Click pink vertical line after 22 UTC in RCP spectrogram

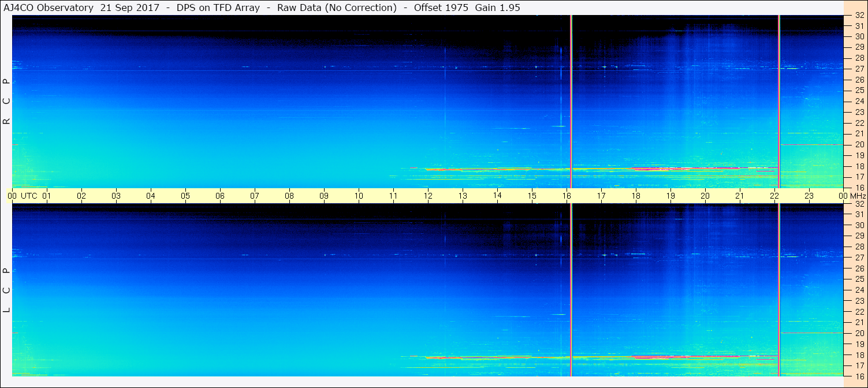point(779,101)
